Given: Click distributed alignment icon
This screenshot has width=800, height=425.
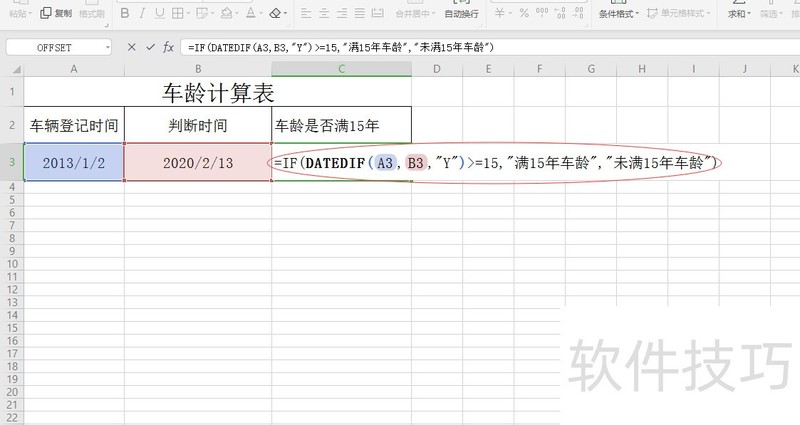Looking at the screenshot, I should point(378,13).
